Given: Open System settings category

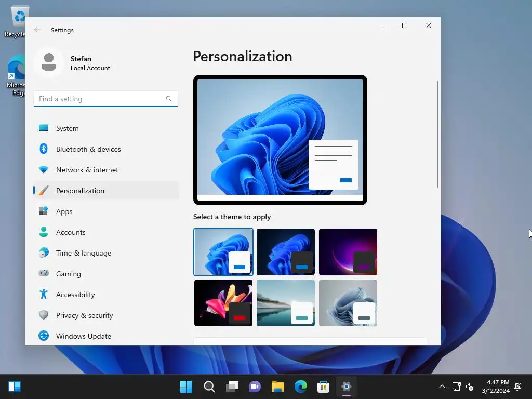Looking at the screenshot, I should click(106, 128).
